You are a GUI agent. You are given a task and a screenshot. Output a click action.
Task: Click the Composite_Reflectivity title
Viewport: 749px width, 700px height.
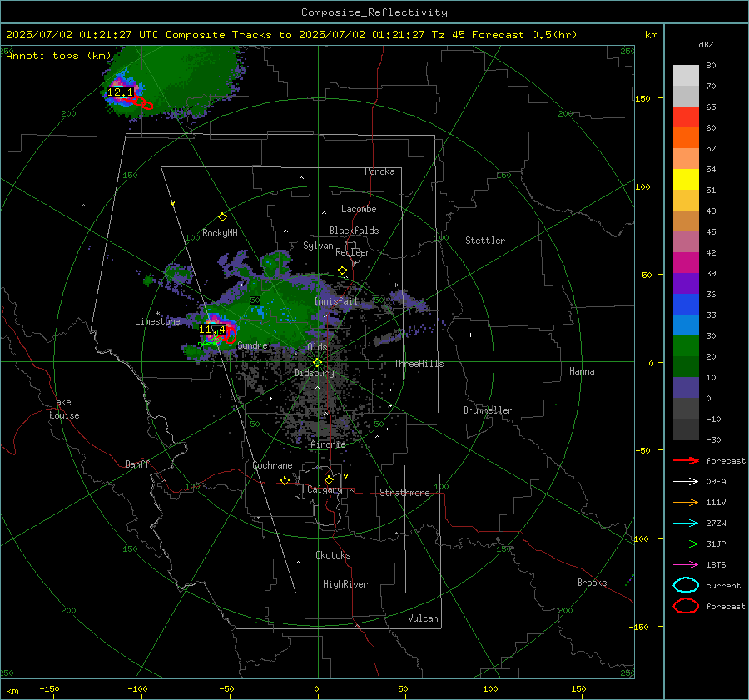[374, 12]
